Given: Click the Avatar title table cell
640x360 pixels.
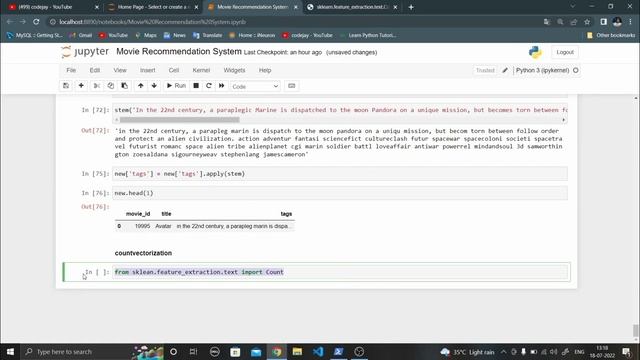Looking at the screenshot, I should [163, 226].
